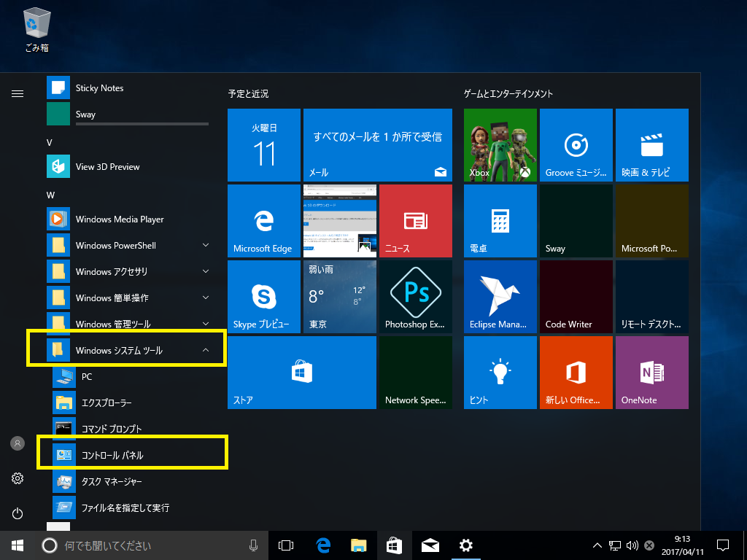This screenshot has height=560, width=747.
Task: Expand Windows 管理ツール folder
Action: 128,324
